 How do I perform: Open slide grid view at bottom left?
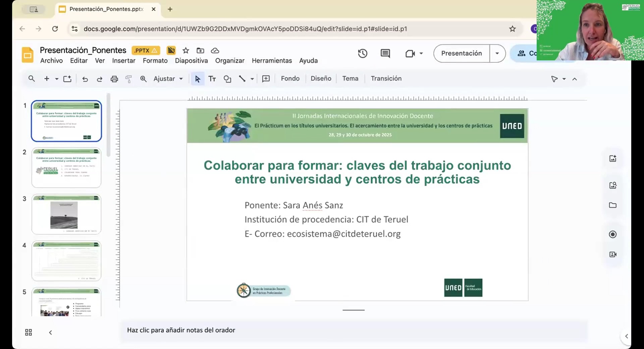click(28, 332)
